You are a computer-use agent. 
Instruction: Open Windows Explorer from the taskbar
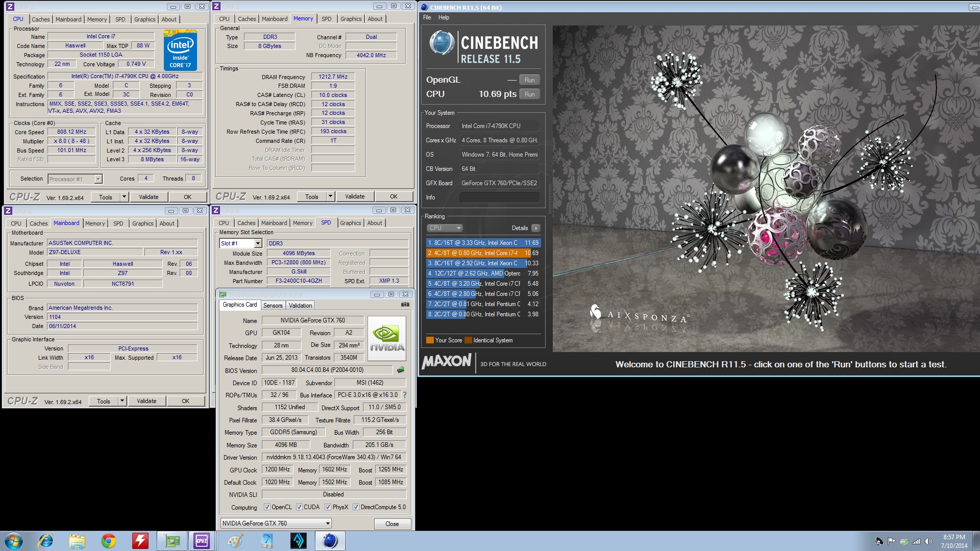tap(77, 541)
